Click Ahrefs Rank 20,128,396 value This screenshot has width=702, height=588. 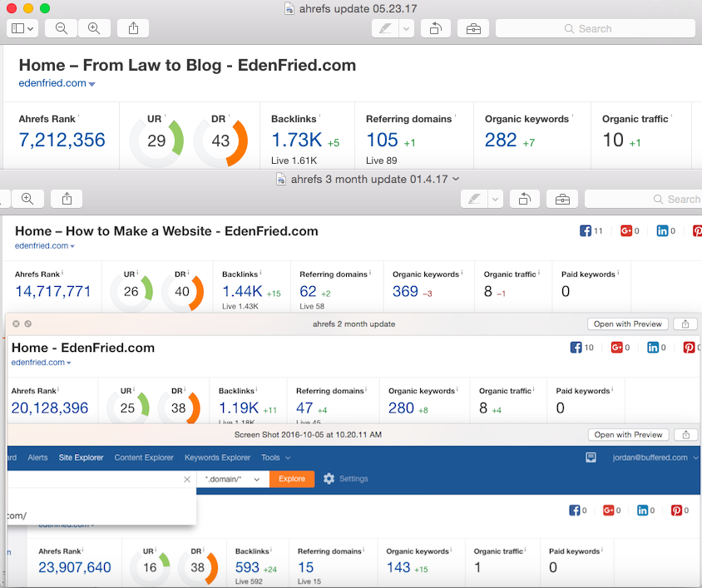(50, 408)
